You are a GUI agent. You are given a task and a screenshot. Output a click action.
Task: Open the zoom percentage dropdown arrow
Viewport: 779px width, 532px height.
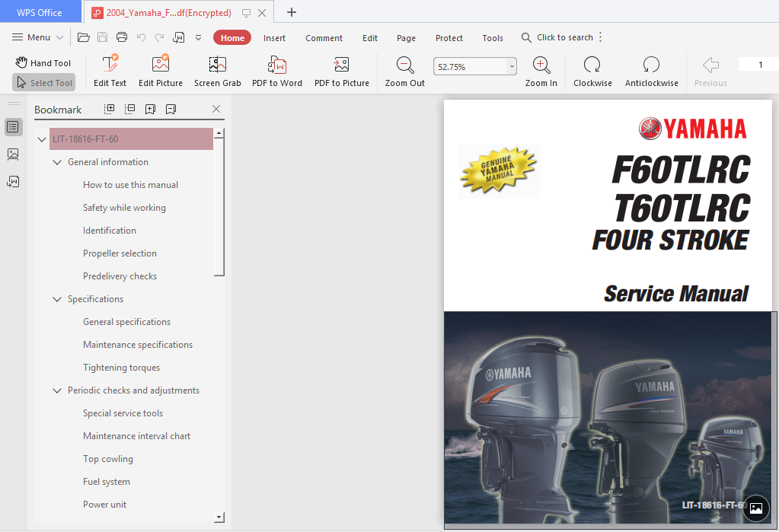coord(512,66)
